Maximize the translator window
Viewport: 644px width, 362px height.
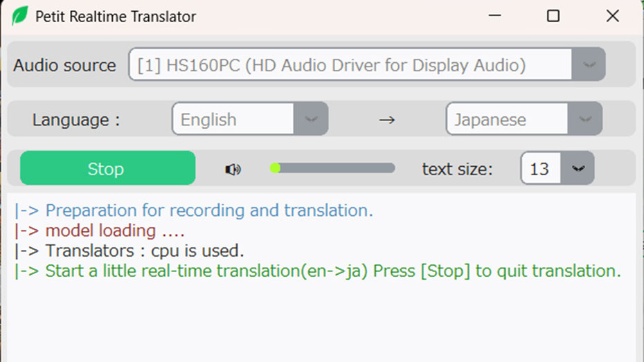[553, 16]
